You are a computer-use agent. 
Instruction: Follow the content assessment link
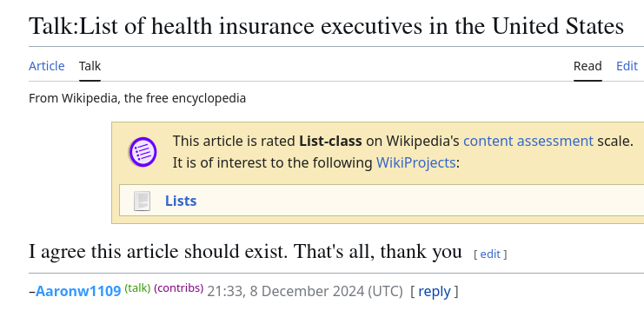tap(528, 141)
